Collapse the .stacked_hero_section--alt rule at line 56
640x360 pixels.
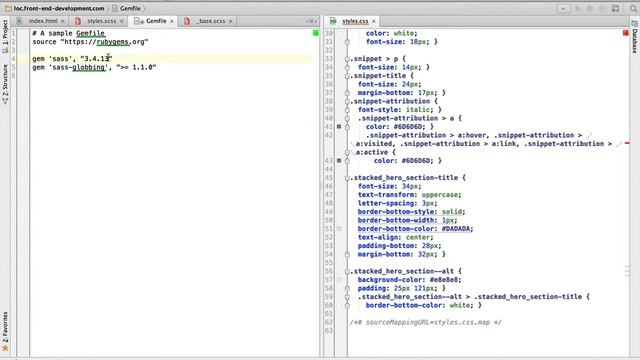[347, 271]
